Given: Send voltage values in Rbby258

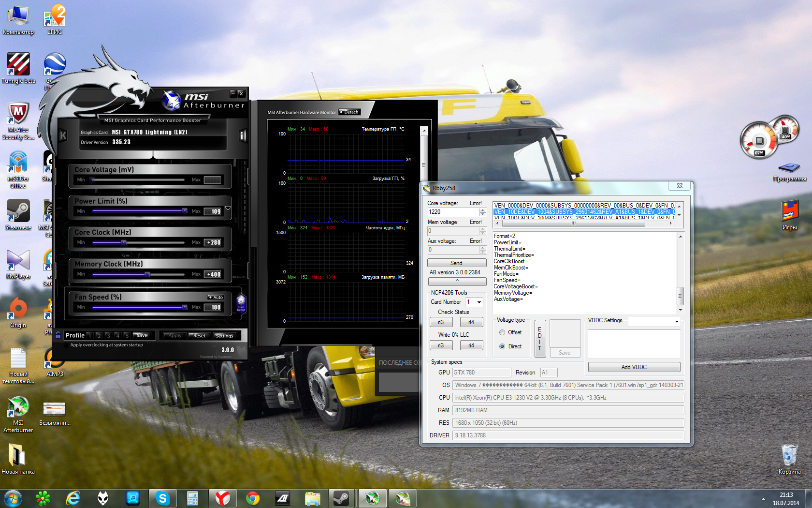Looking at the screenshot, I should point(457,263).
